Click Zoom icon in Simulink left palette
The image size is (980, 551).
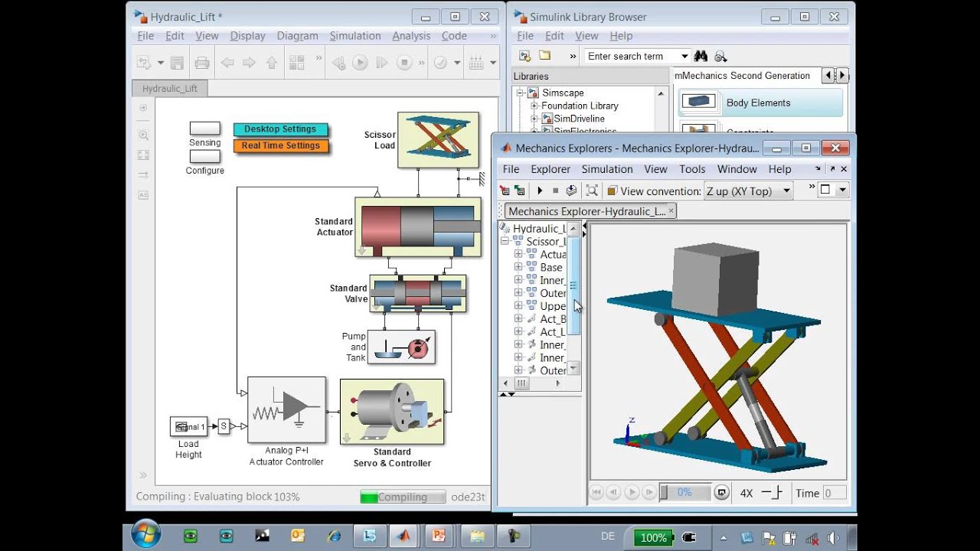[x=143, y=135]
